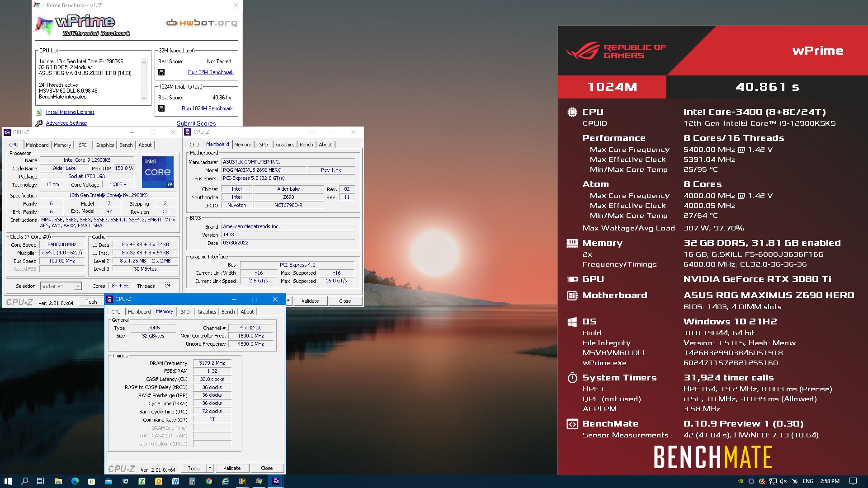Screen dimensions: 868x488
Task: Click Tools in the Memory CPU-Z window
Action: point(193,468)
